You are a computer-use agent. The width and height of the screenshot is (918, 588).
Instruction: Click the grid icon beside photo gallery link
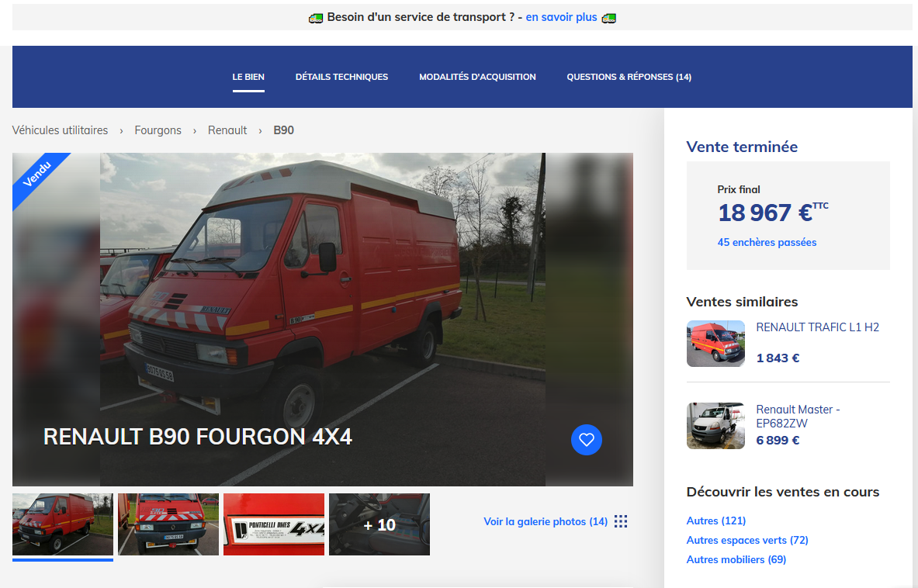(x=620, y=521)
